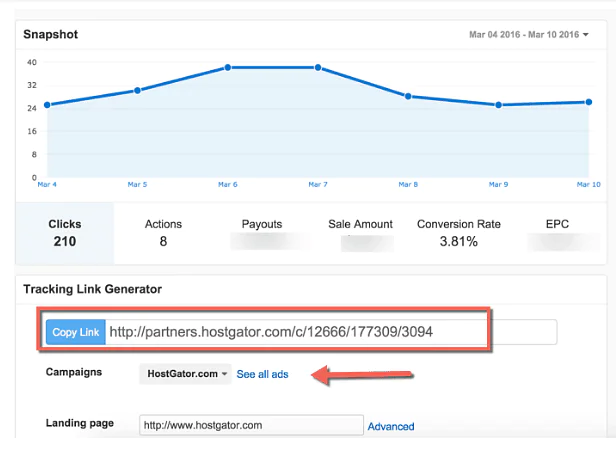Click the Landing page URL field
Screen dimensions: 616x450
pos(251,425)
